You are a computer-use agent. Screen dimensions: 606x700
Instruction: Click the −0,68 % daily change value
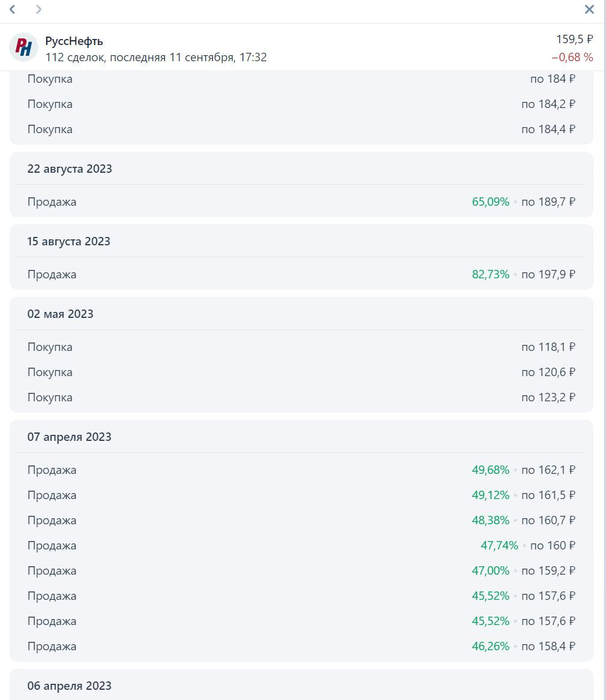(572, 57)
